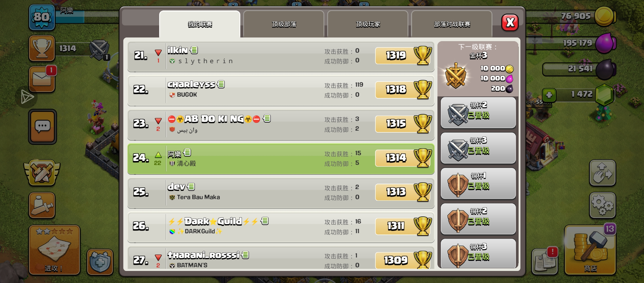Tap the trophy icon beside 1314
This screenshot has height=283, width=644.
coord(42,48)
